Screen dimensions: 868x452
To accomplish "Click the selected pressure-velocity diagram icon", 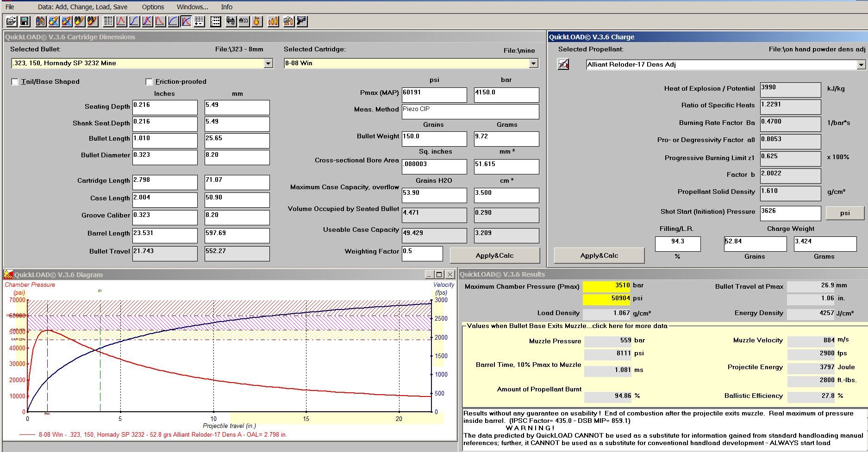I will [186, 21].
